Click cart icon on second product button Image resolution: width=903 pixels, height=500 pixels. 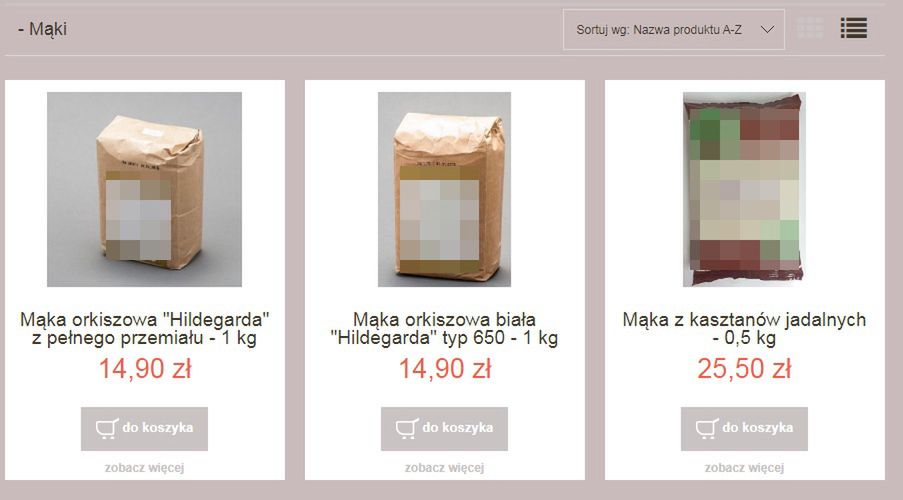(x=407, y=429)
